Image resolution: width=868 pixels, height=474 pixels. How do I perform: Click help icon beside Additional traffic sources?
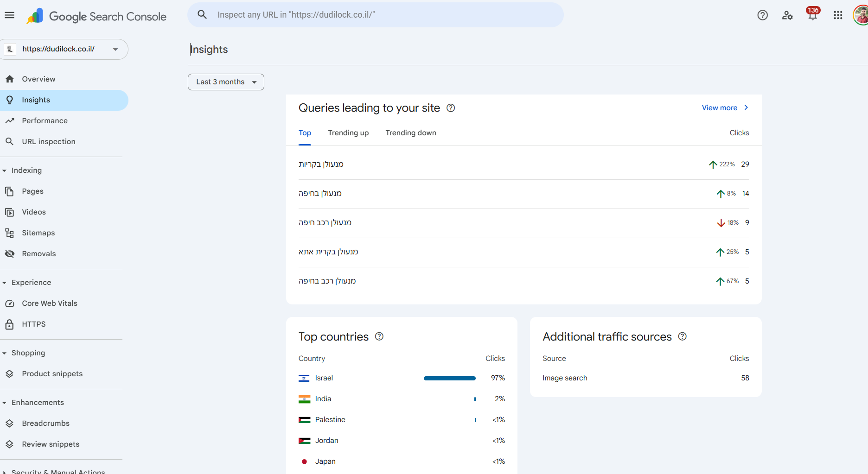(682, 337)
